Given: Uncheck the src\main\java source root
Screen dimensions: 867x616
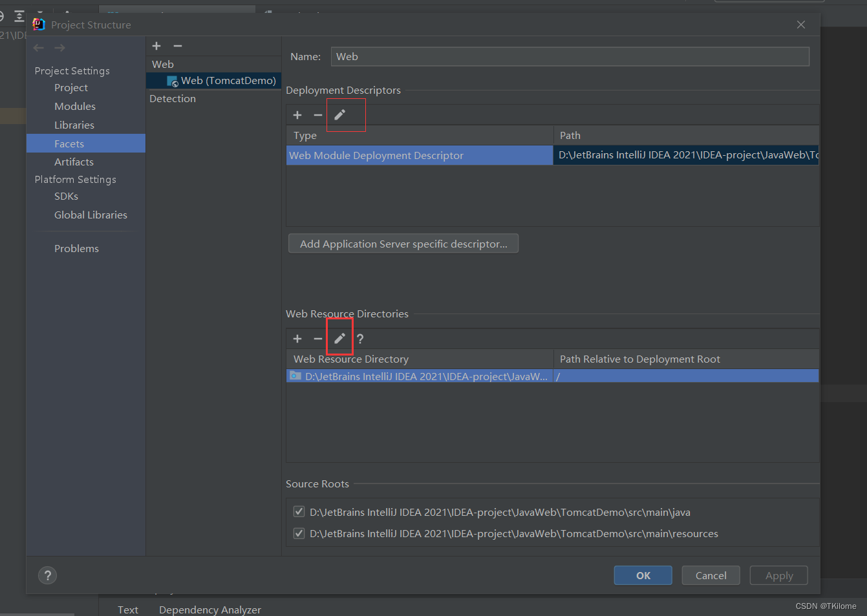Looking at the screenshot, I should [x=299, y=512].
